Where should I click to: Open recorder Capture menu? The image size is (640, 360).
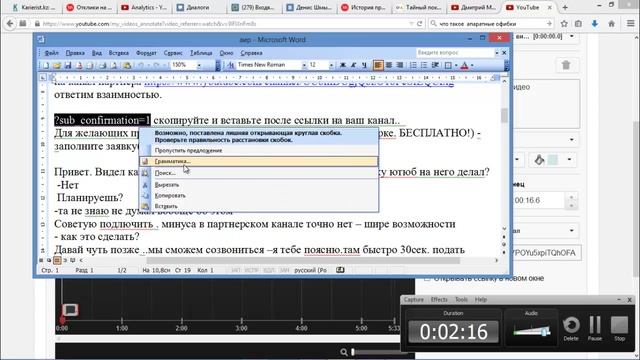[x=414, y=300]
